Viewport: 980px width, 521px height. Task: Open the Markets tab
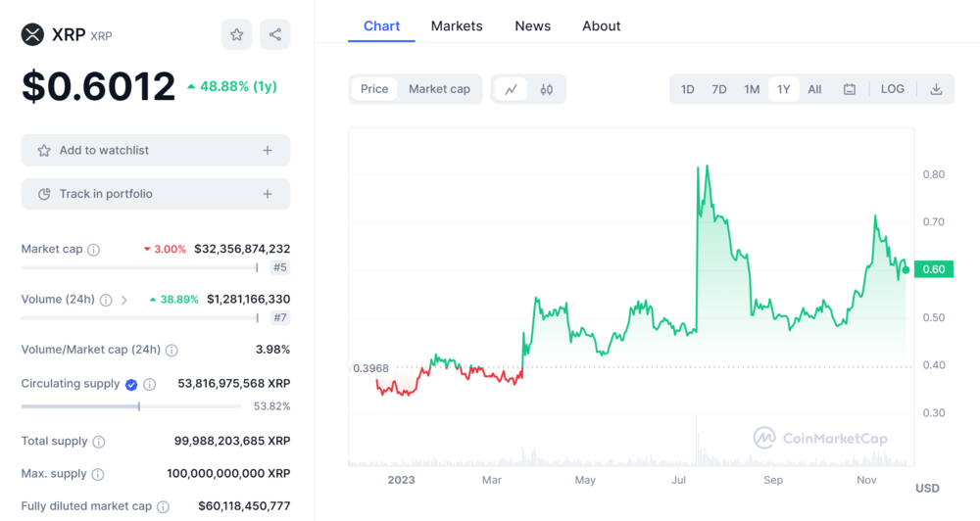[x=457, y=26]
